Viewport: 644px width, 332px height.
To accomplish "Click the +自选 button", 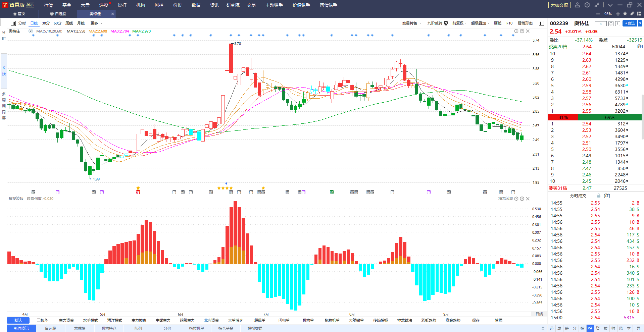I will 630,23.
